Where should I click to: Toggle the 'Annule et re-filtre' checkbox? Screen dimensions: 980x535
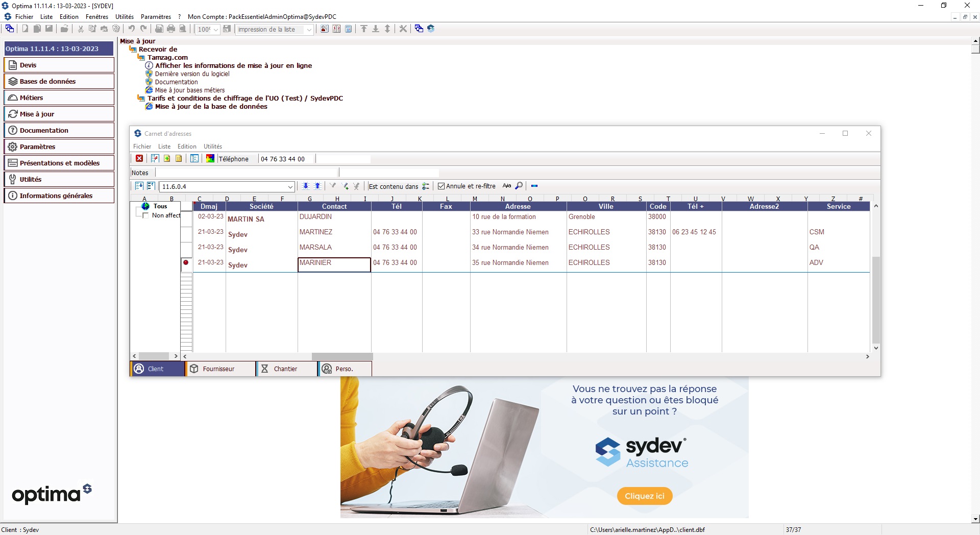[x=442, y=186]
